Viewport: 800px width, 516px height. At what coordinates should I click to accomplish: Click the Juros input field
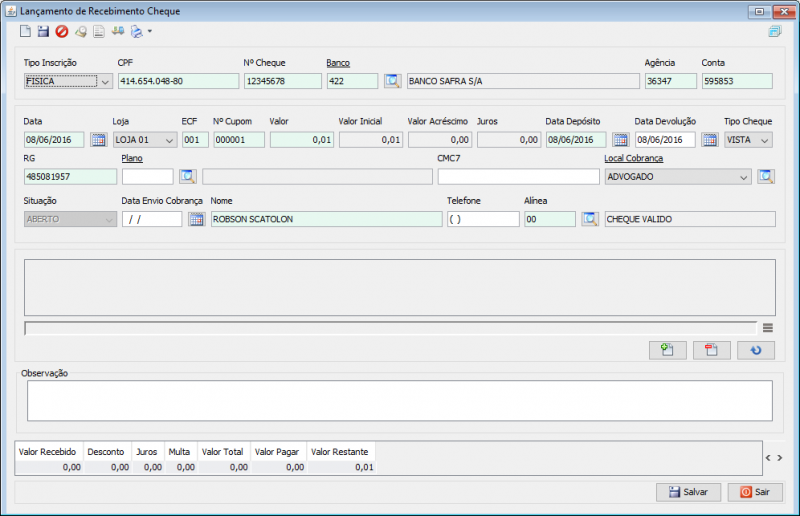(509, 140)
